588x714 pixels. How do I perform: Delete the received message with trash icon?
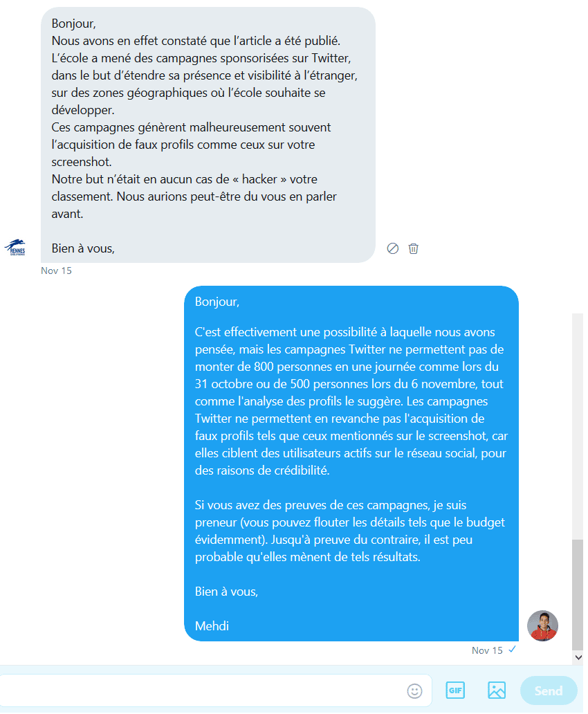click(413, 248)
